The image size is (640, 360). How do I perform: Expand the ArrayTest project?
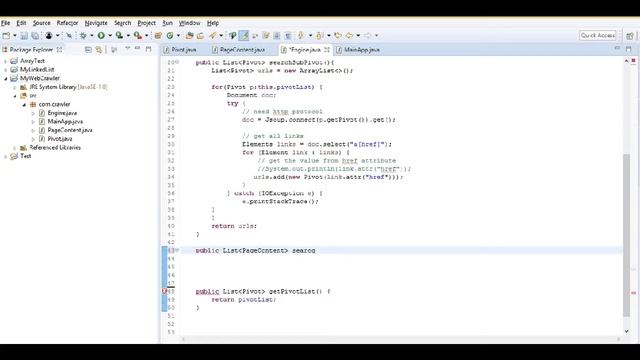5,61
